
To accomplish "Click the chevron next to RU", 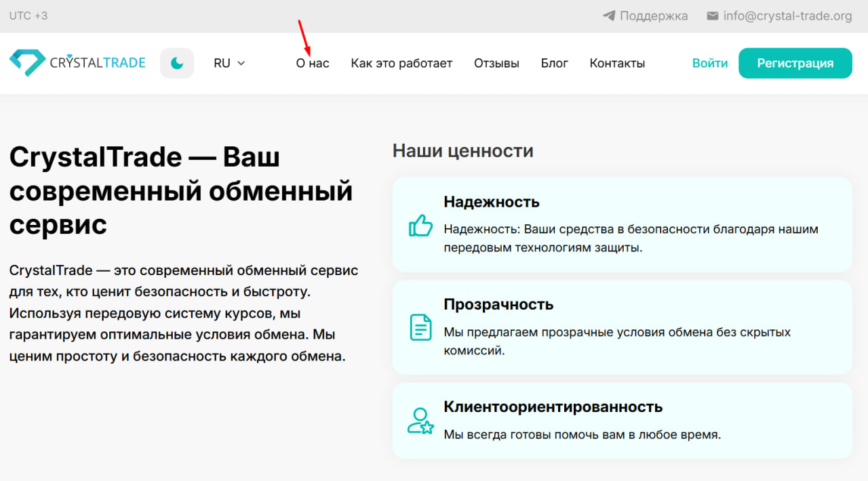I will (241, 63).
